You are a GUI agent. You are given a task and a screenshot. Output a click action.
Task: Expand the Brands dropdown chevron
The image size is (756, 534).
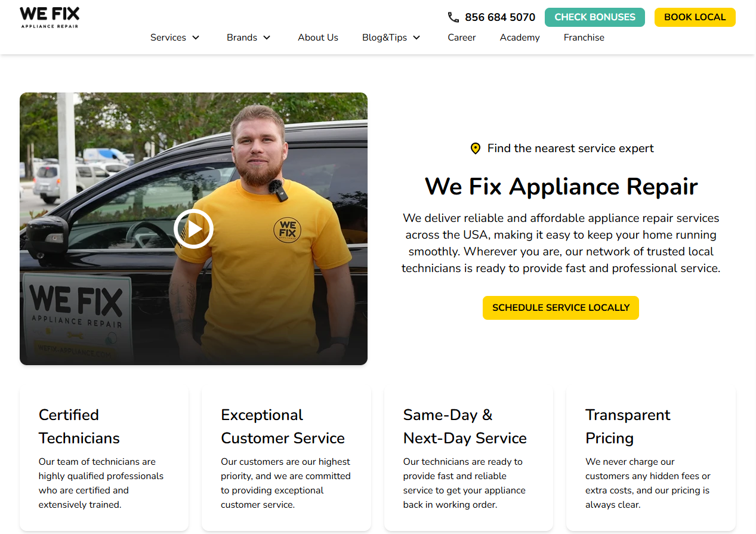pos(267,38)
